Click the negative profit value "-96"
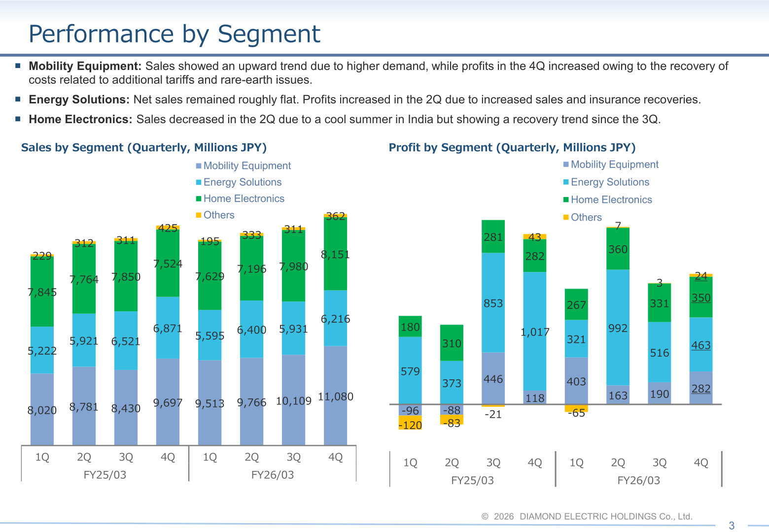 (x=410, y=410)
